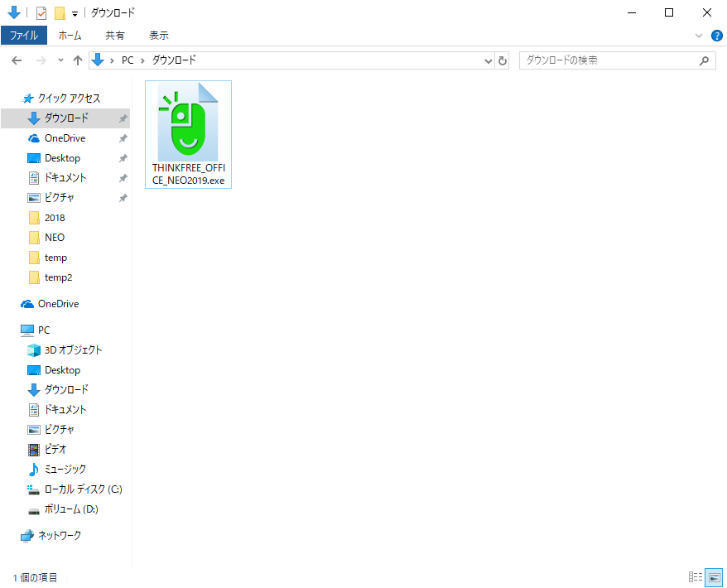Open the NEO folder in navigation pane
Screen dimensions: 727x588
tap(55, 238)
